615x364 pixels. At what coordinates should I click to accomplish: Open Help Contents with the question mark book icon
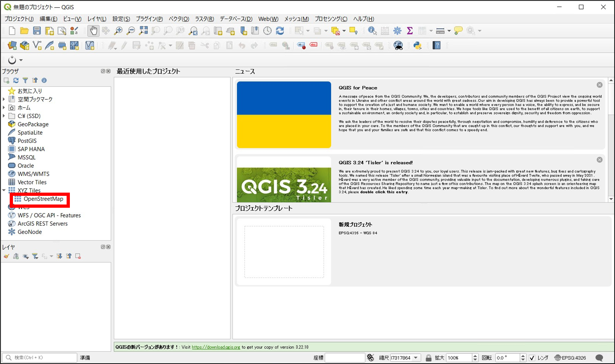coord(437,45)
